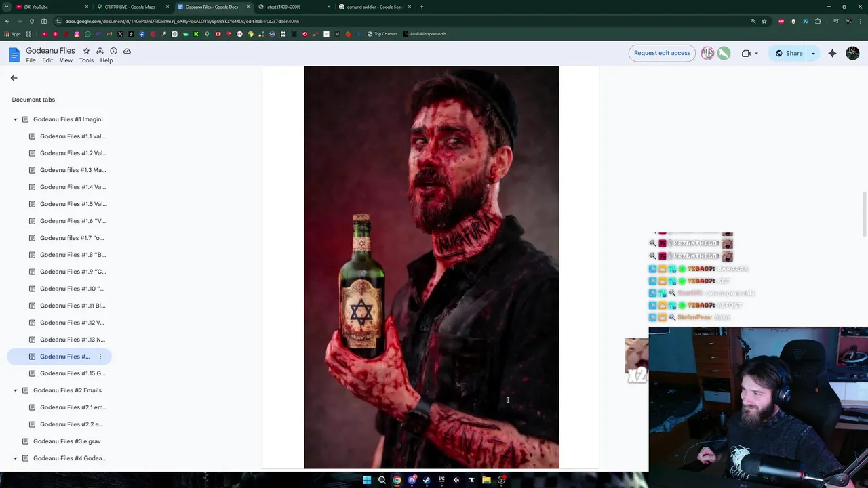
Task: Open the Edit menu
Action: [47, 60]
